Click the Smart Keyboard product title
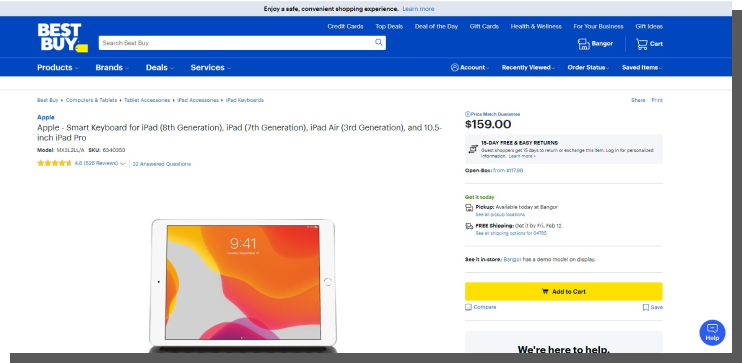This screenshot has height=363, width=742. pos(239,133)
